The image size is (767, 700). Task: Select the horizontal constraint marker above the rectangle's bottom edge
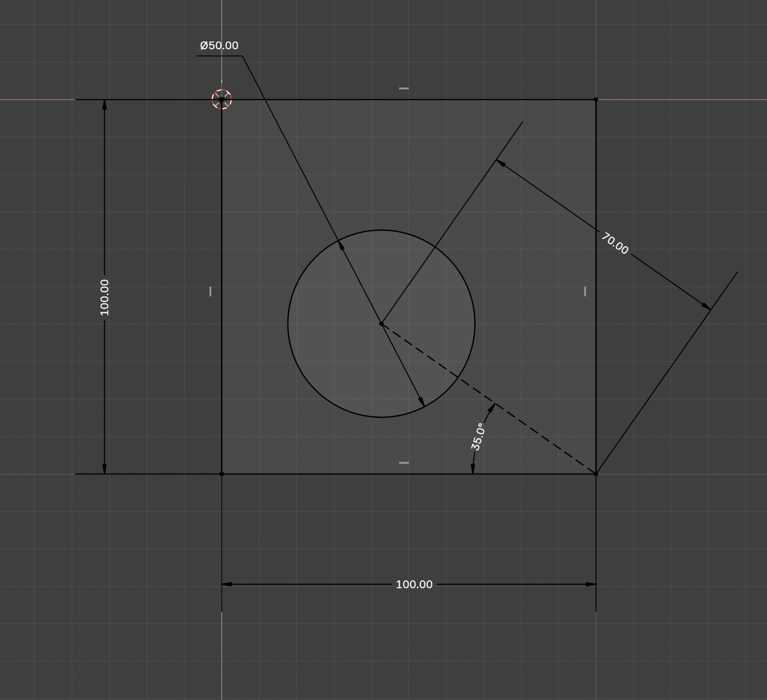404,462
